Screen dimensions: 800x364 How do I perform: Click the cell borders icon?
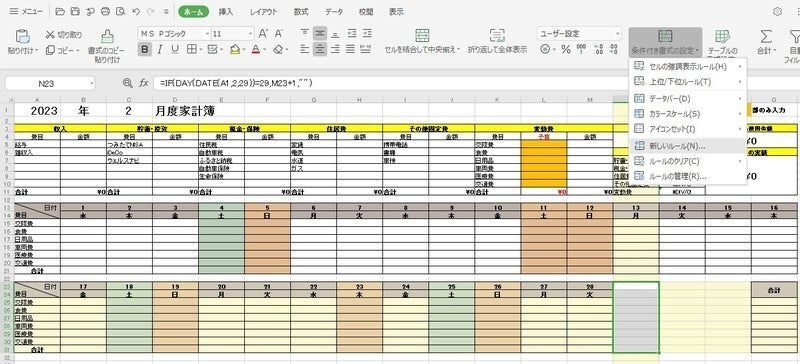[x=191, y=50]
